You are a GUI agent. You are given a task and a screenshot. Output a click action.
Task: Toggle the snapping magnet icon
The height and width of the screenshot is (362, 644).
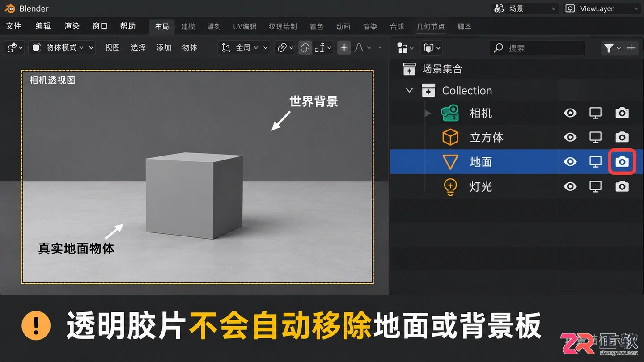coord(305,47)
